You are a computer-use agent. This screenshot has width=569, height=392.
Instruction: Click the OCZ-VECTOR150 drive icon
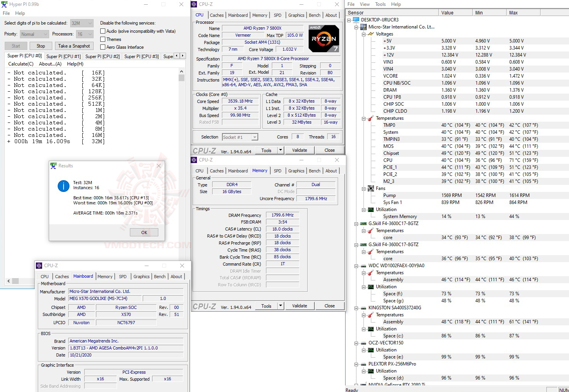[363, 343]
